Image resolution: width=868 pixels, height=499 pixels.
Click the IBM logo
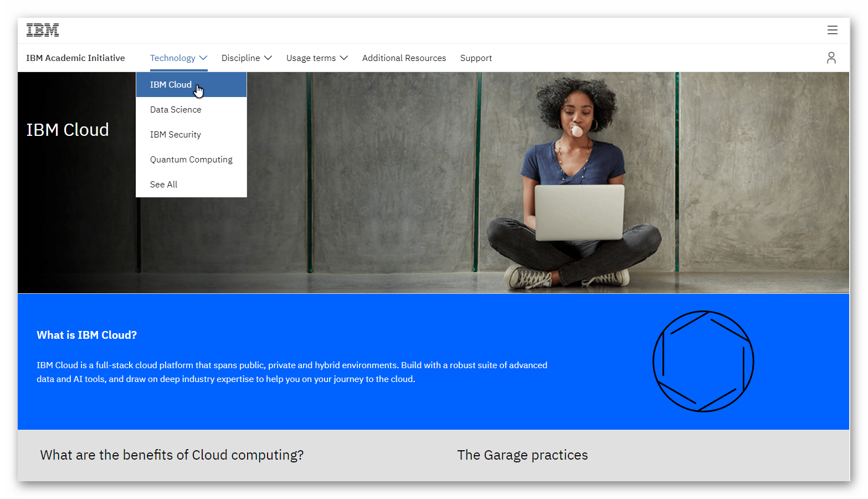pyautogui.click(x=43, y=30)
